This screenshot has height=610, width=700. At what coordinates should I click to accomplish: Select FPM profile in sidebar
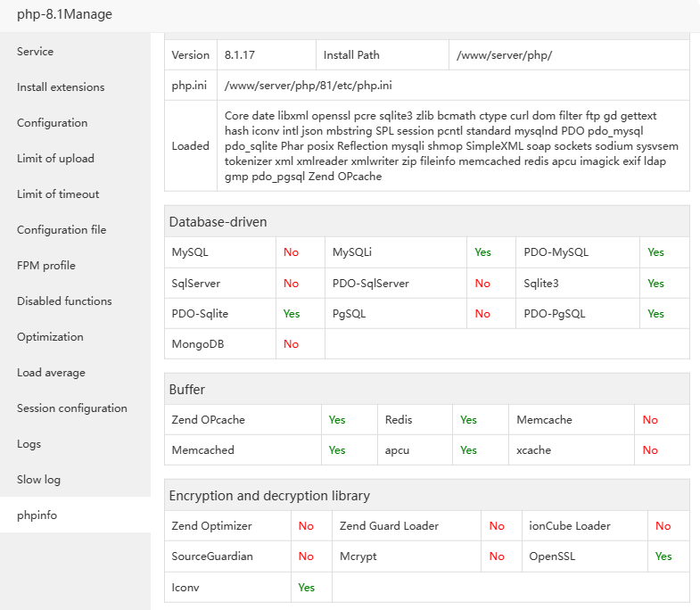pos(46,266)
